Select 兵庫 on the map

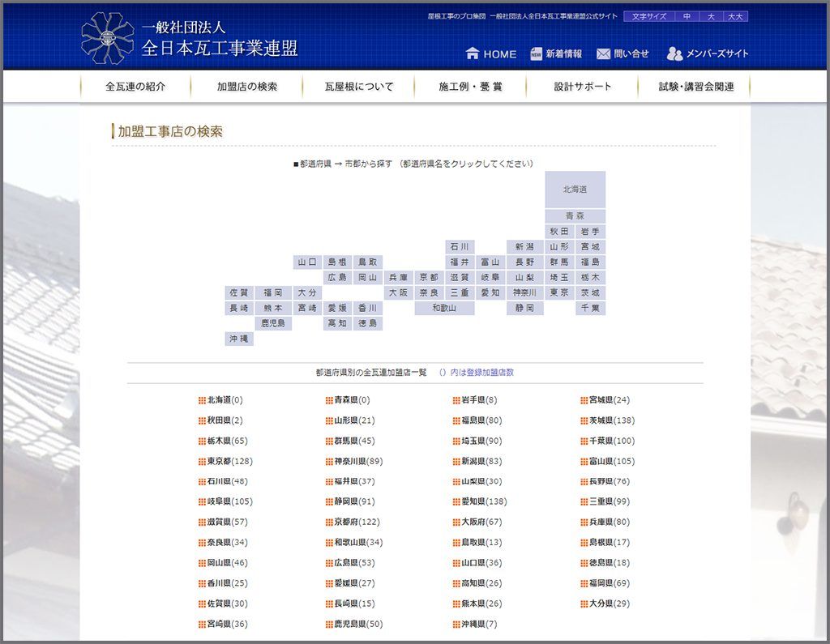(398, 277)
